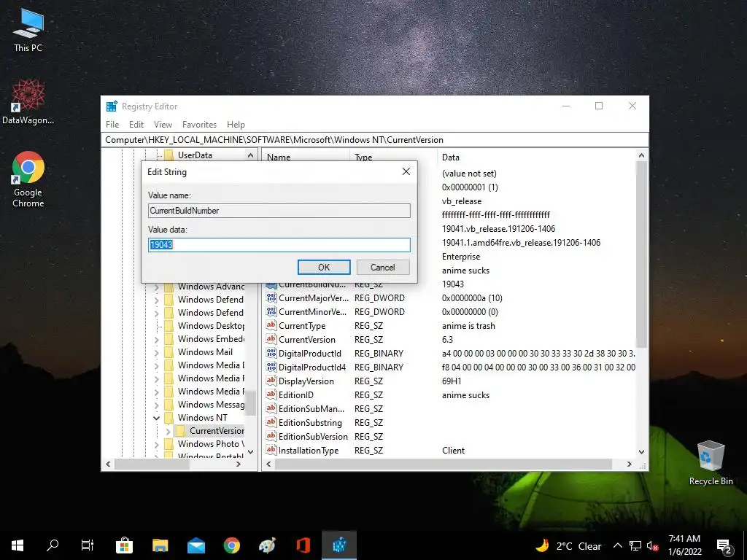747x560 pixels.
Task: Click values pane horizontal scroll right arrow
Action: tap(630, 464)
